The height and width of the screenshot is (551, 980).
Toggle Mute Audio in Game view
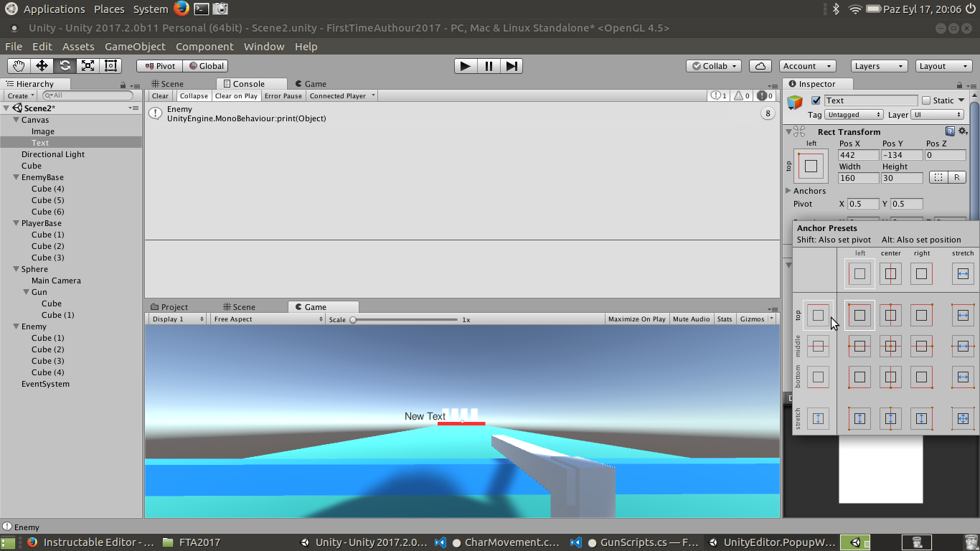coord(692,319)
